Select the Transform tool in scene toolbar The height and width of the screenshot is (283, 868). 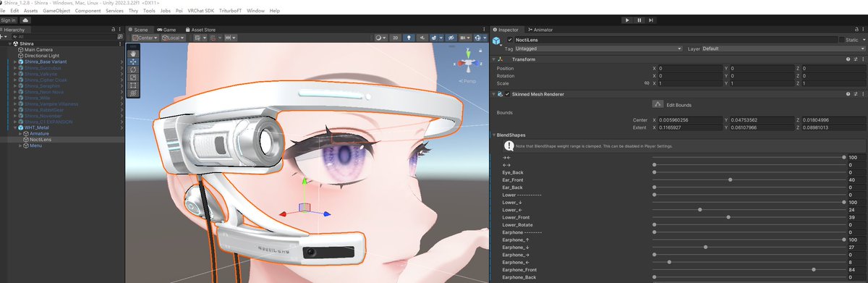click(132, 93)
